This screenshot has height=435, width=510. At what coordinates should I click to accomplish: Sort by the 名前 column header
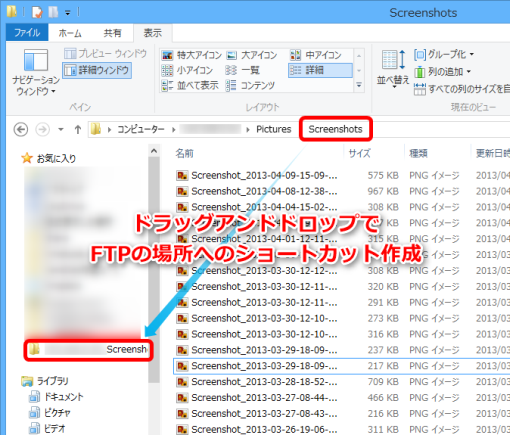[184, 153]
